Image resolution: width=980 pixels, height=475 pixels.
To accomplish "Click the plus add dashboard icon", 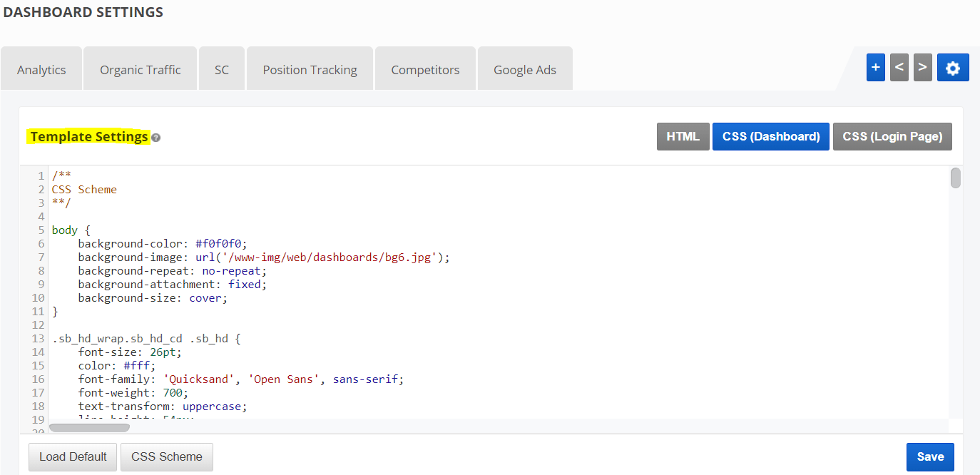I will pyautogui.click(x=875, y=68).
